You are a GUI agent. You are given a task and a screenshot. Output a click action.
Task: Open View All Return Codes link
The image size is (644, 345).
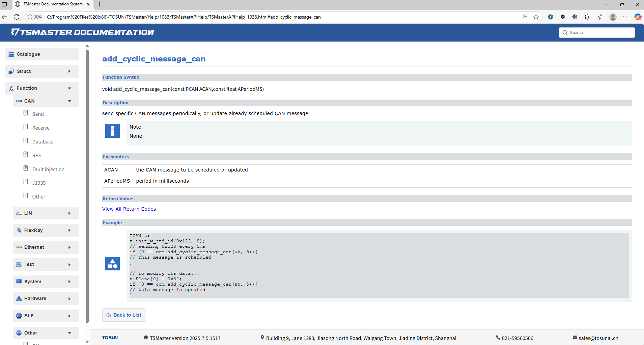click(129, 209)
